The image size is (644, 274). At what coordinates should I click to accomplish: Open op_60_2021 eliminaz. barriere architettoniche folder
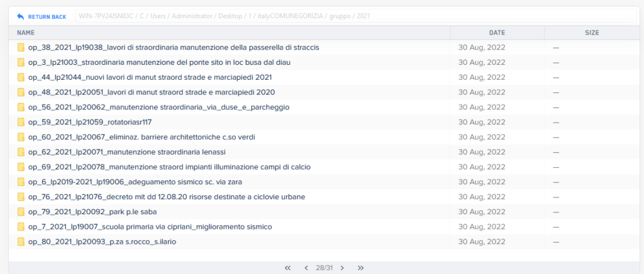pos(141,137)
